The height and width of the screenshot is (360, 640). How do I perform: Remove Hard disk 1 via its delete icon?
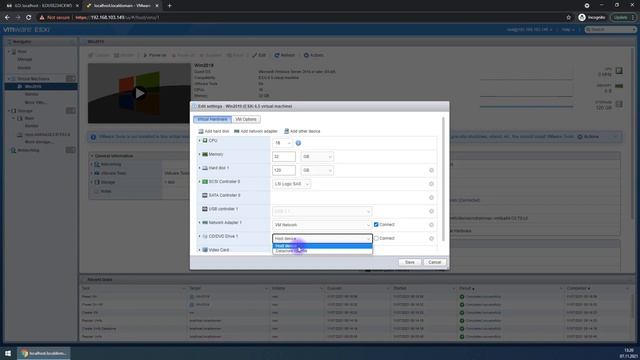coord(431,170)
